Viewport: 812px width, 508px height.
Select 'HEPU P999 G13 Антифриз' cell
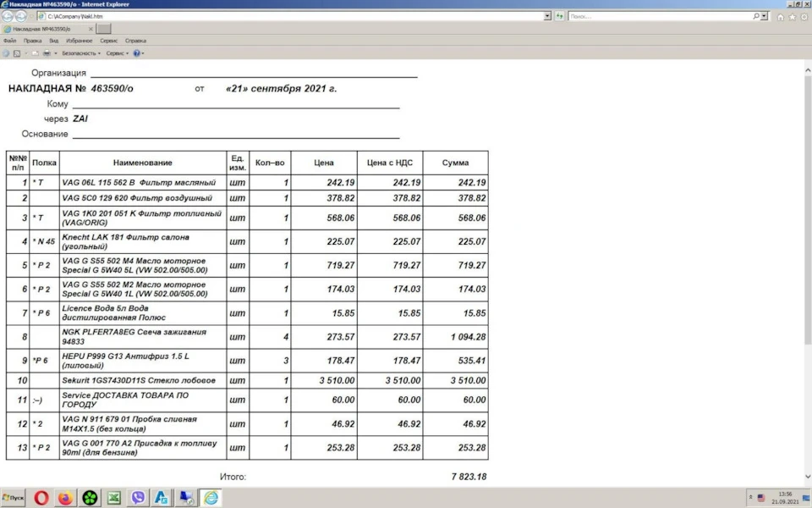click(x=142, y=361)
